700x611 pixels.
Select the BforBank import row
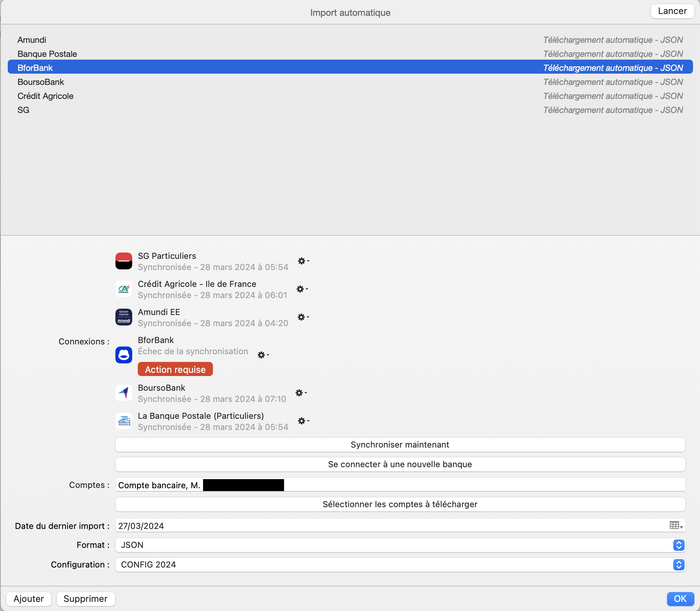pyautogui.click(x=350, y=67)
